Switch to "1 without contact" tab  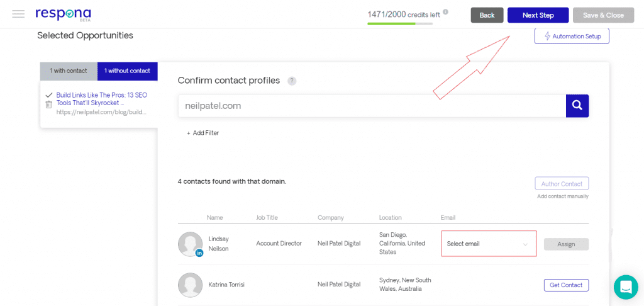[x=127, y=71]
